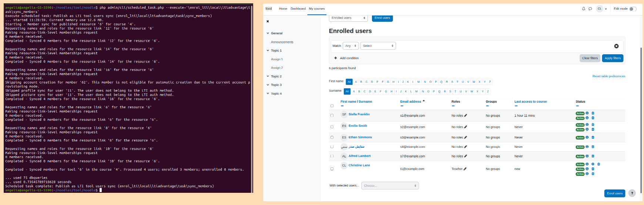Open the Match Any dropdown

(x=350, y=46)
